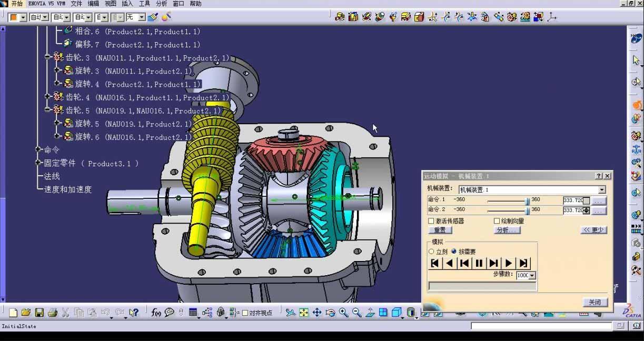Select the Pan view tool
The image size is (644, 341).
[317, 313]
